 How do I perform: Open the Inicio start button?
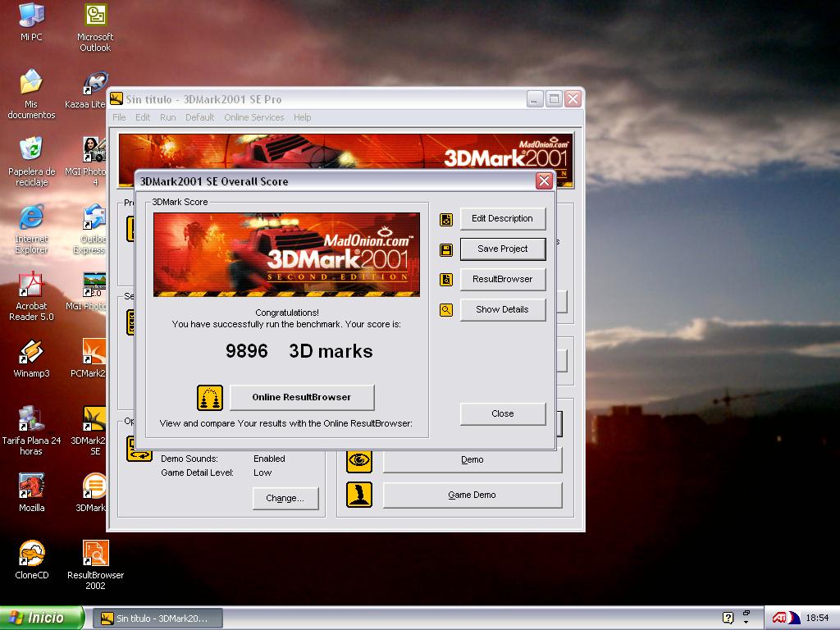[42, 618]
